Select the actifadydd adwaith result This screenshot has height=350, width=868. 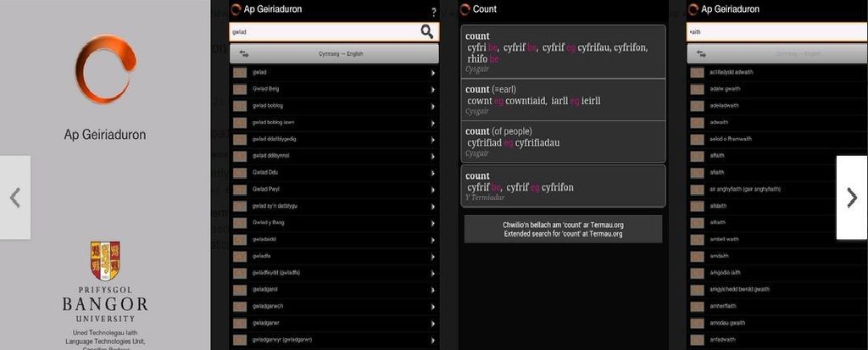click(x=777, y=73)
